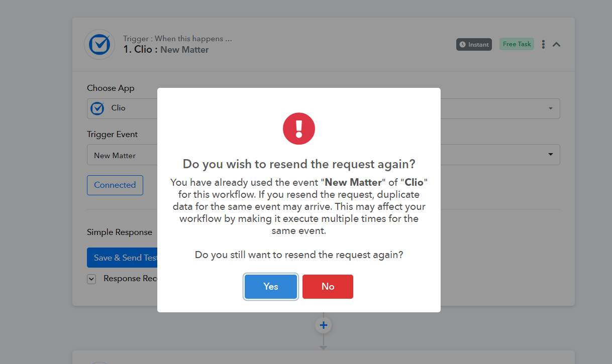Screen dimensions: 612x364
Task: Click the red exclamation warning icon
Action: click(x=299, y=129)
